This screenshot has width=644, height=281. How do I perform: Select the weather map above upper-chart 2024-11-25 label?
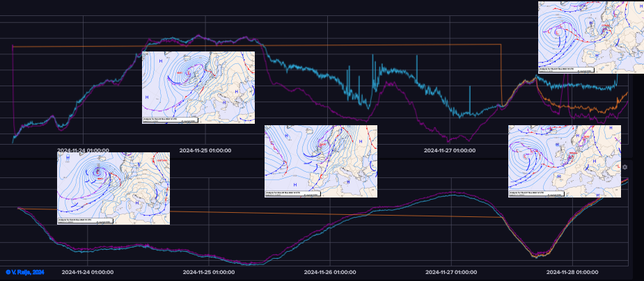pos(198,88)
